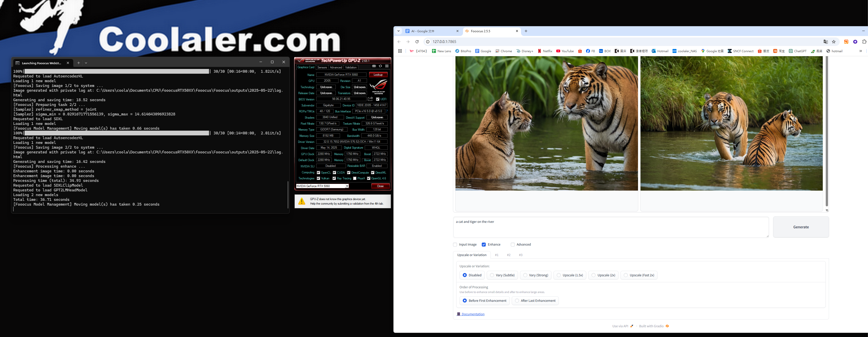The width and height of the screenshot is (868, 337).
Task: Click the prompt text box
Action: pyautogui.click(x=611, y=227)
